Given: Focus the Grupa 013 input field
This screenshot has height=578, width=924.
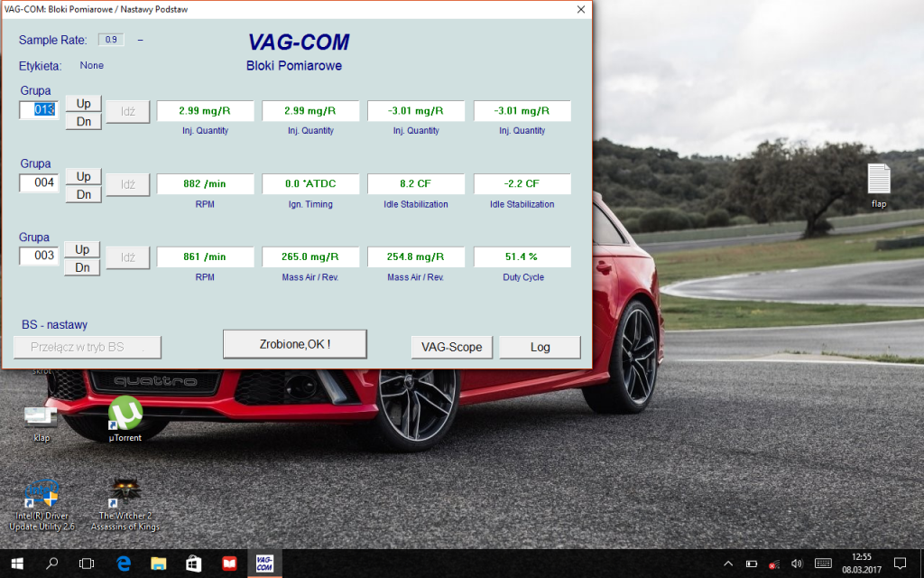Looking at the screenshot, I should 39,109.
